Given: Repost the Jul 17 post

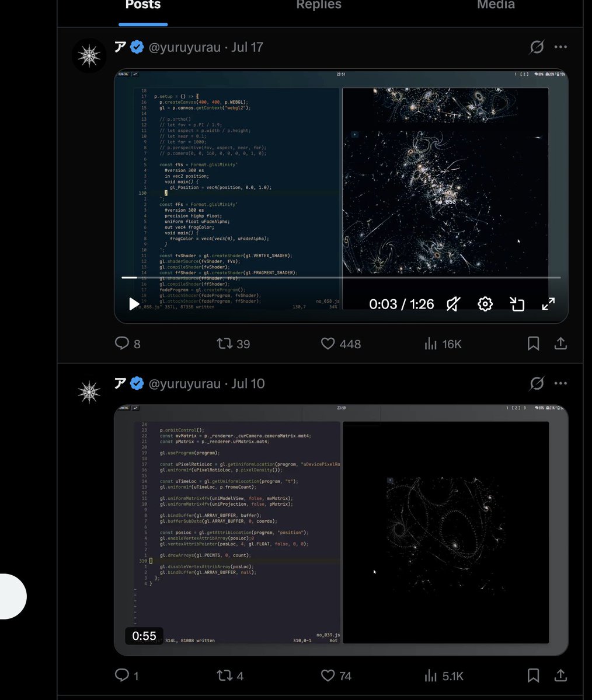Looking at the screenshot, I should (x=233, y=344).
